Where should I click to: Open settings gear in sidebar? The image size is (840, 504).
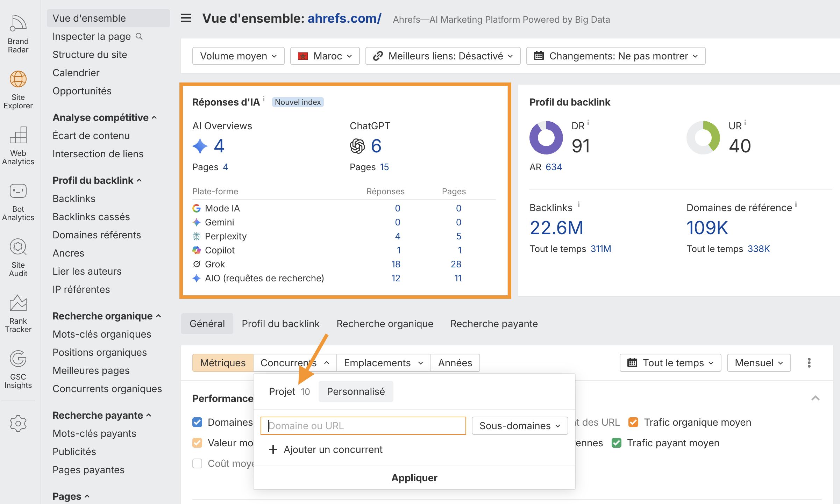[x=18, y=424]
